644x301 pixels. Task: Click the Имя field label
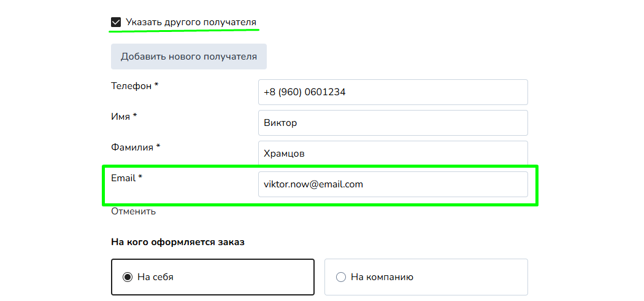120,117
